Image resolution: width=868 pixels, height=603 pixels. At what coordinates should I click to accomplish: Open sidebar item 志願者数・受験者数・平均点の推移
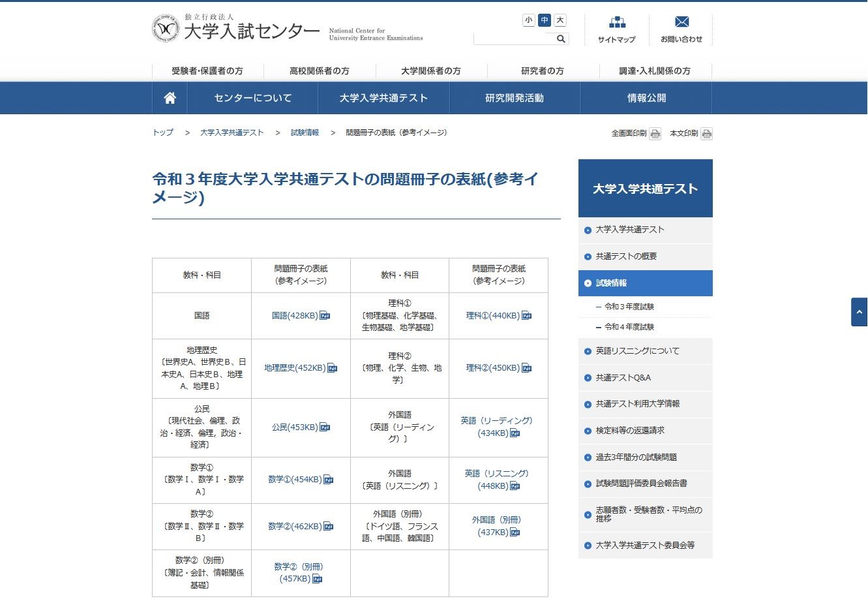point(646,514)
